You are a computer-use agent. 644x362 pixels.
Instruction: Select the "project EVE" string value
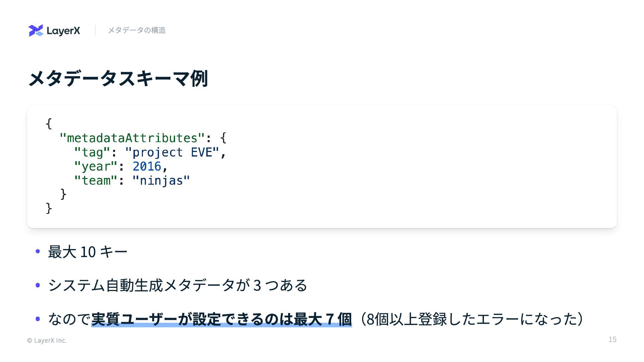[x=172, y=153]
